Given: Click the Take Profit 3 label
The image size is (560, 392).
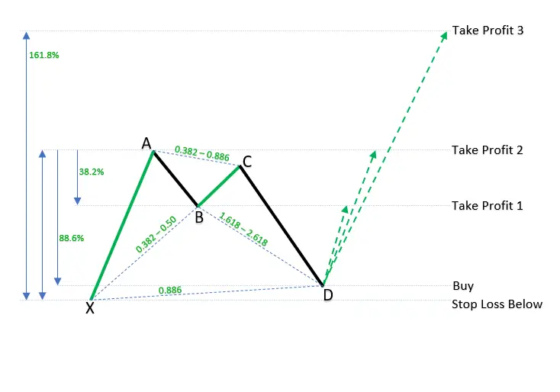Looking at the screenshot, I should pyautogui.click(x=488, y=31).
